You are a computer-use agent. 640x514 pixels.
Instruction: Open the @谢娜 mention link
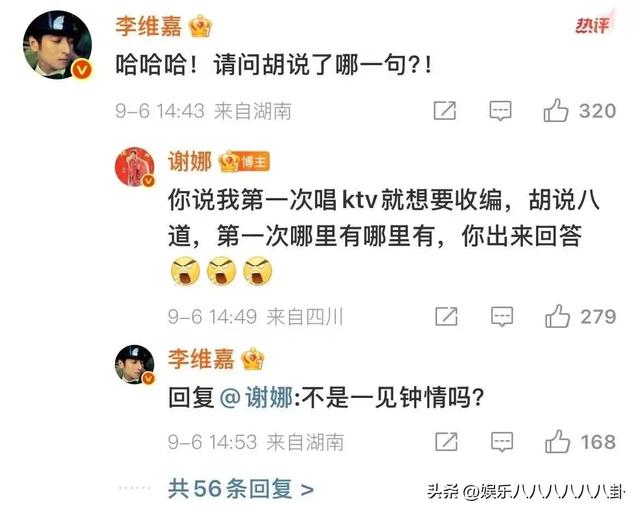point(256,397)
